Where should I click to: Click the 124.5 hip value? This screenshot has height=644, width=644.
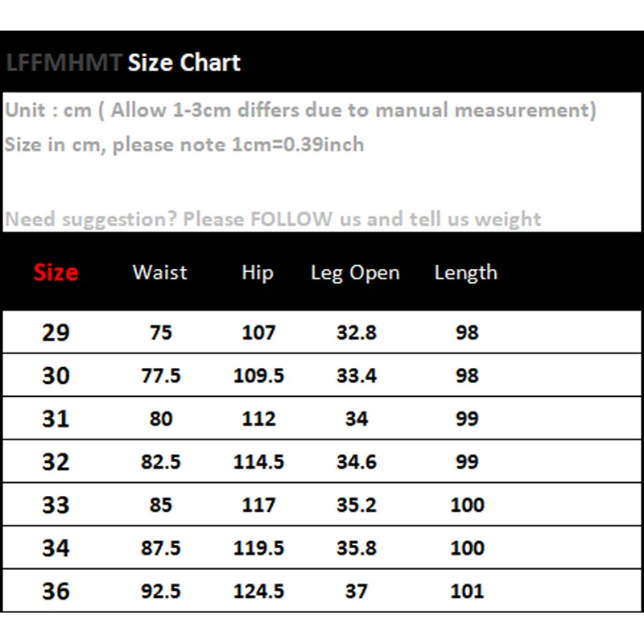pos(258,592)
